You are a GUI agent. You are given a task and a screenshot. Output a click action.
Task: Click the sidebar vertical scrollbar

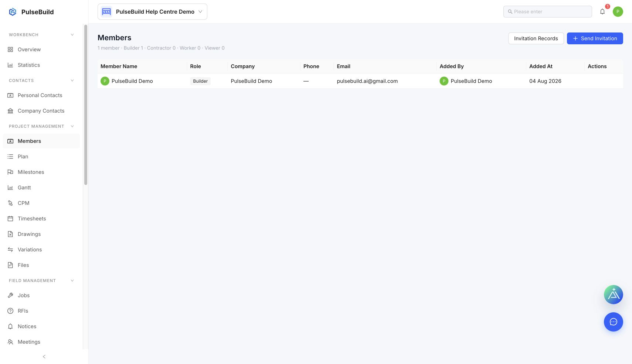[86, 105]
